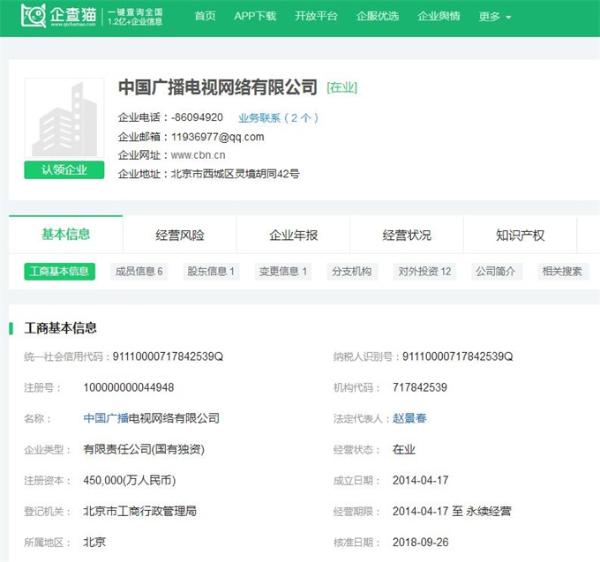
Task: Click the main company title heading
Action: 218,87
